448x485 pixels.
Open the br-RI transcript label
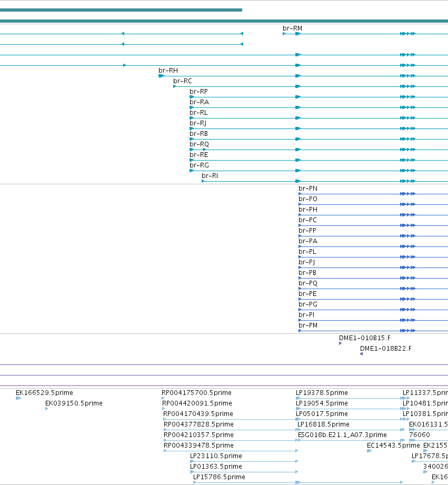coord(210,176)
